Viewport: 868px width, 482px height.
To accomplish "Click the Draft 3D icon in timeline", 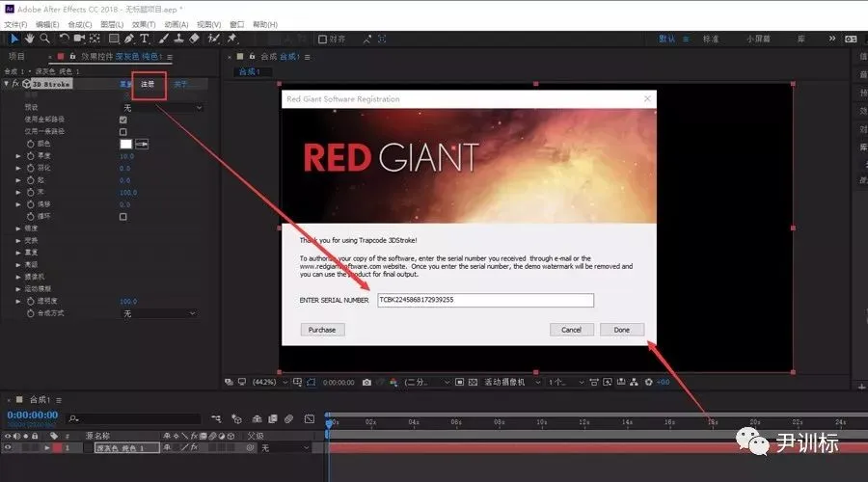I will (236, 419).
